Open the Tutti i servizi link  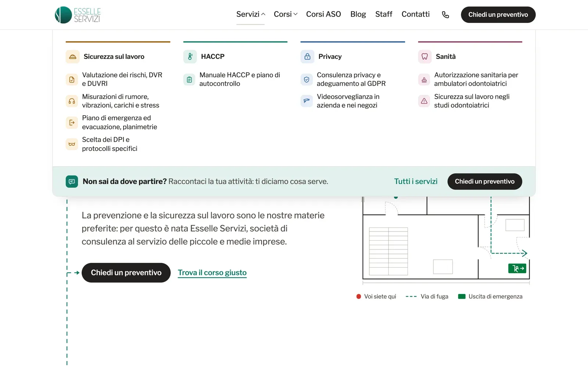[416, 181]
